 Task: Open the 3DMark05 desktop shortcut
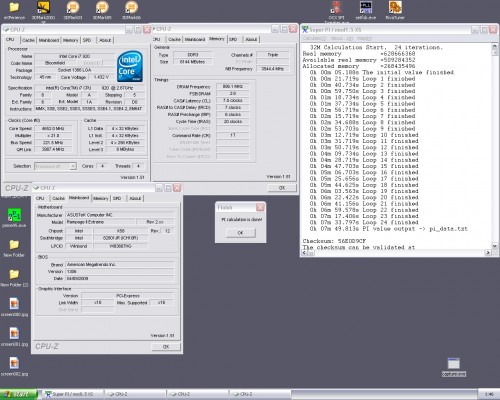point(102,10)
